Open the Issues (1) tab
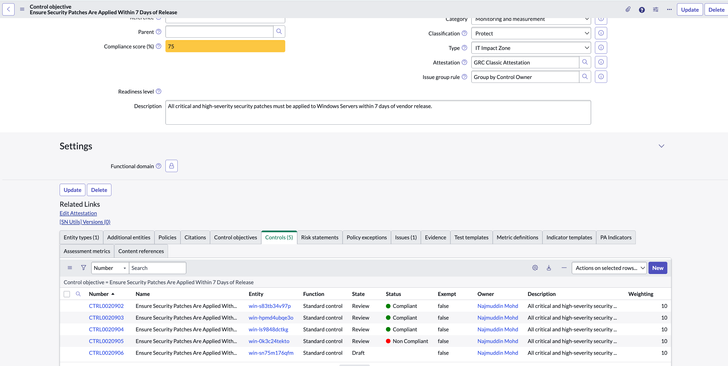 pos(406,237)
